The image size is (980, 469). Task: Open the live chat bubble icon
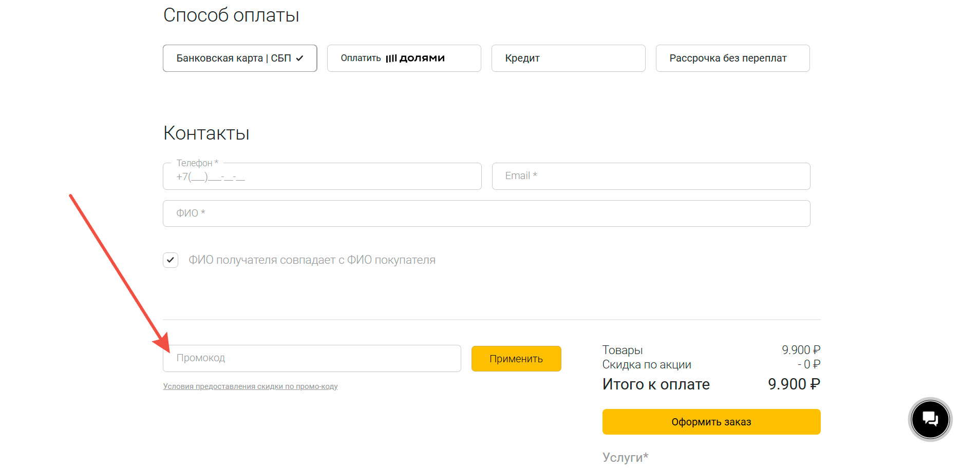pyautogui.click(x=930, y=419)
